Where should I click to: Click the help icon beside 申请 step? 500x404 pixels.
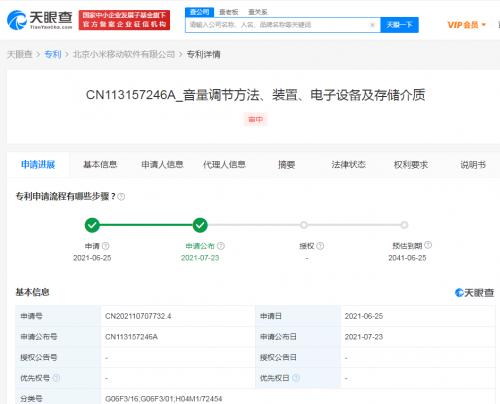click(x=106, y=246)
